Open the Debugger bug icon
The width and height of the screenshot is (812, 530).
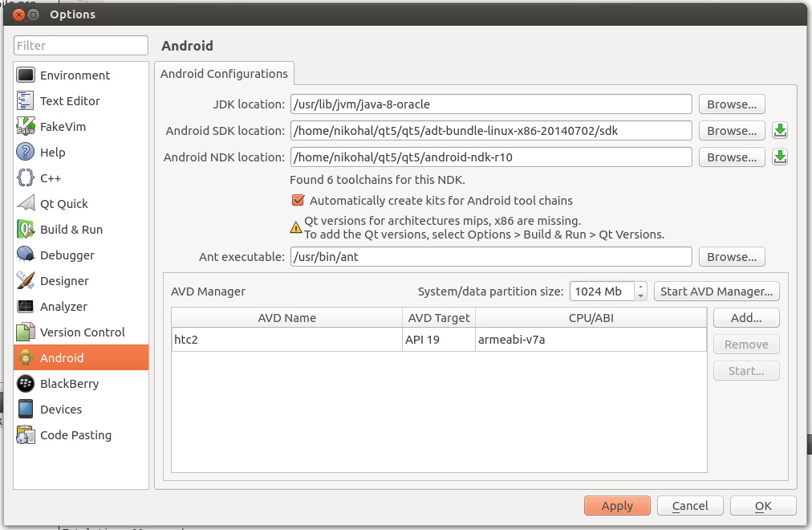pyautogui.click(x=26, y=255)
